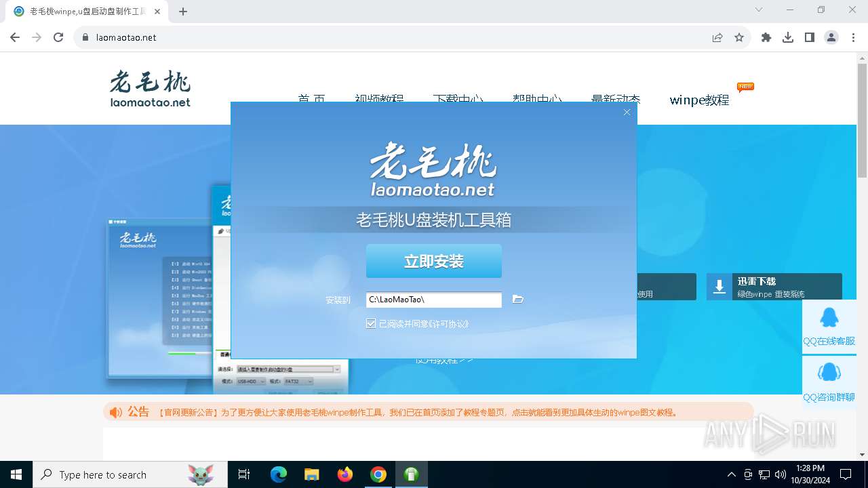
Task: Open the Chrome profile avatar
Action: pos(831,37)
